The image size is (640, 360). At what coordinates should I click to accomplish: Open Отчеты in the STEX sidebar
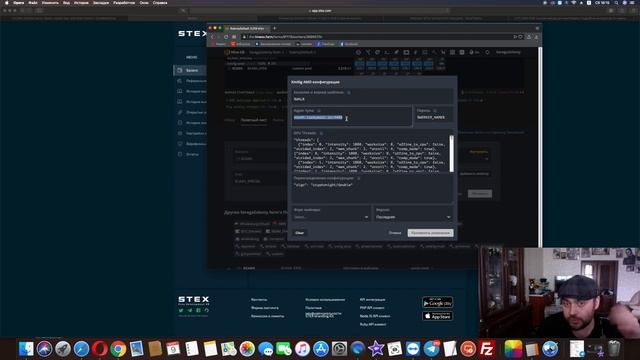point(192,154)
